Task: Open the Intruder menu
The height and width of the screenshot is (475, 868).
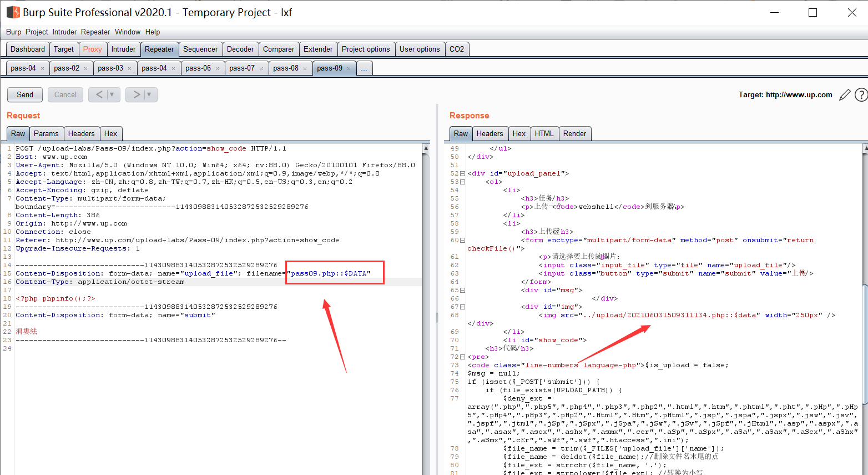Action: pos(64,32)
